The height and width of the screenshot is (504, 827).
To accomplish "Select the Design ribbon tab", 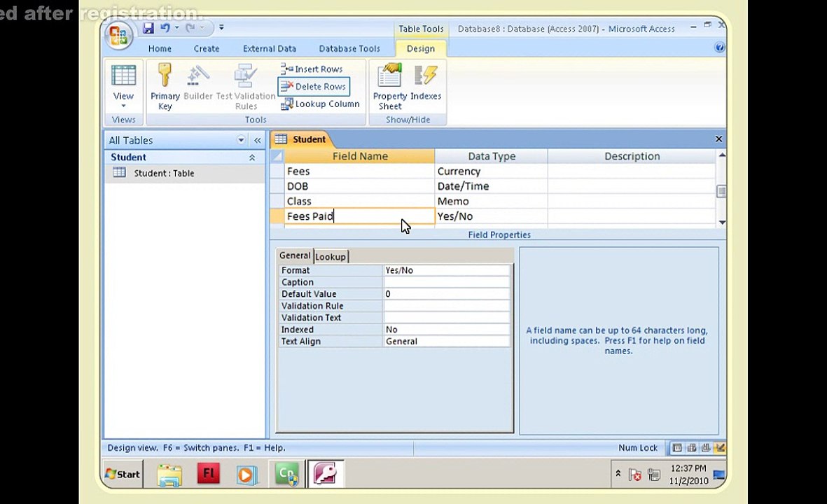I will click(421, 48).
